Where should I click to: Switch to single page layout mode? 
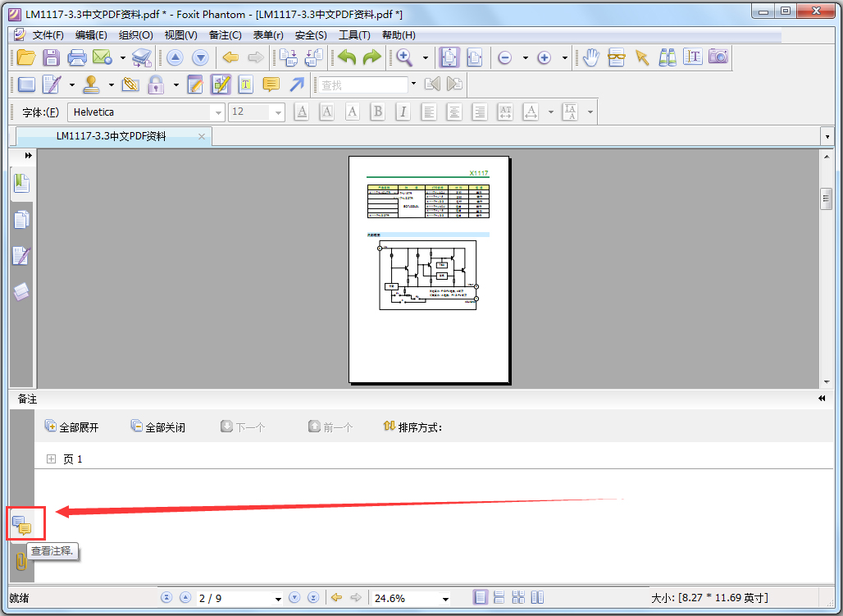coord(480,597)
